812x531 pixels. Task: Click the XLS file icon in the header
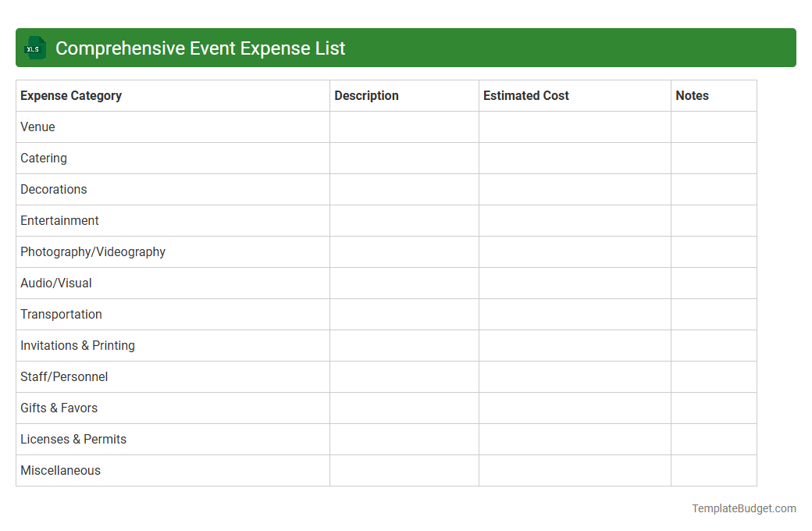34,48
